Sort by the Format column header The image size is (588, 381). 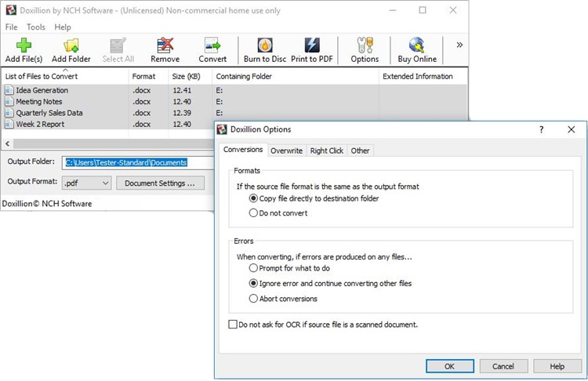click(148, 77)
